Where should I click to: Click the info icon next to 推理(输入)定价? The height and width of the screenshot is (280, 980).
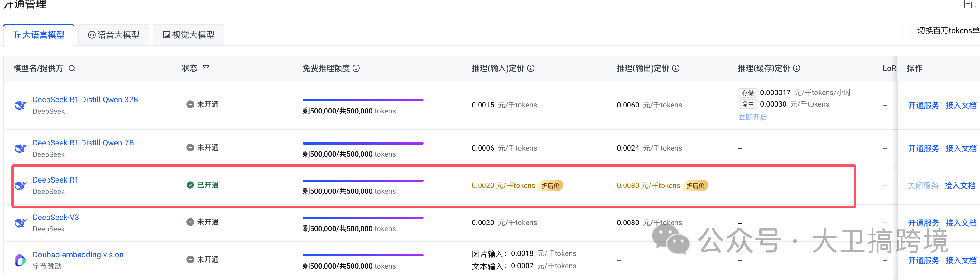[531, 68]
